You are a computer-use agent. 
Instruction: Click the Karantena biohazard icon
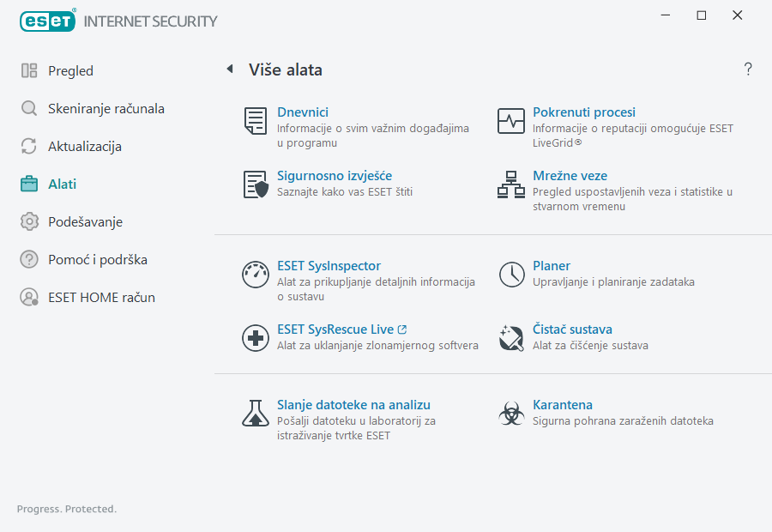point(511,414)
